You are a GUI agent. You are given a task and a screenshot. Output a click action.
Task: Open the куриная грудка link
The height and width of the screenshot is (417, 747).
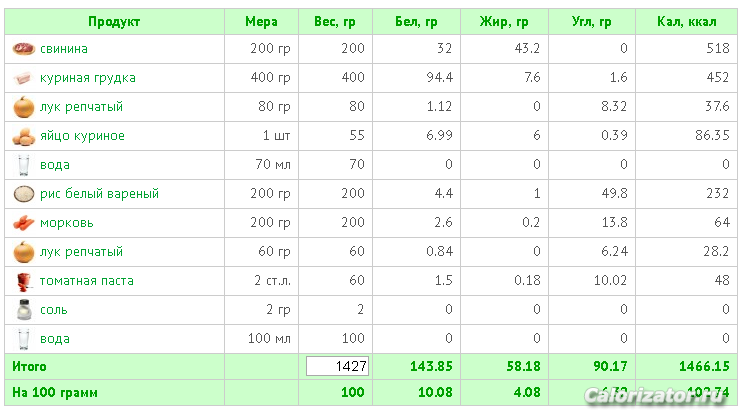point(87,78)
